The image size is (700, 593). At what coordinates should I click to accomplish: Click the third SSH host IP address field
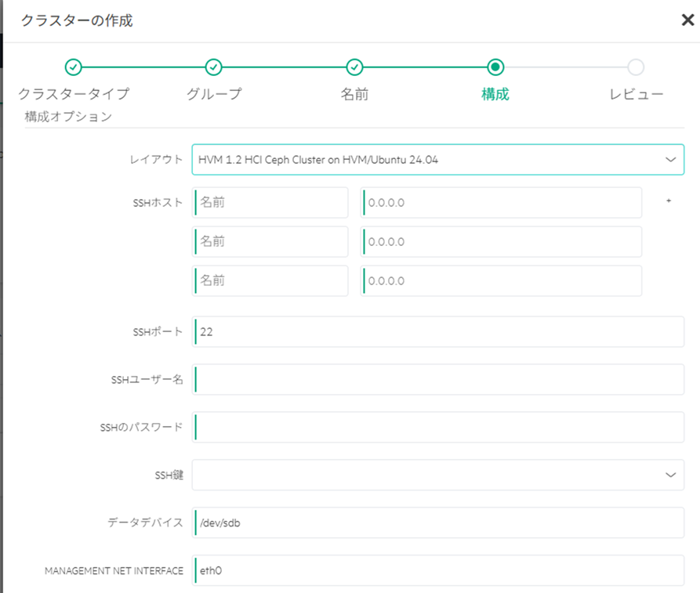pos(501,281)
